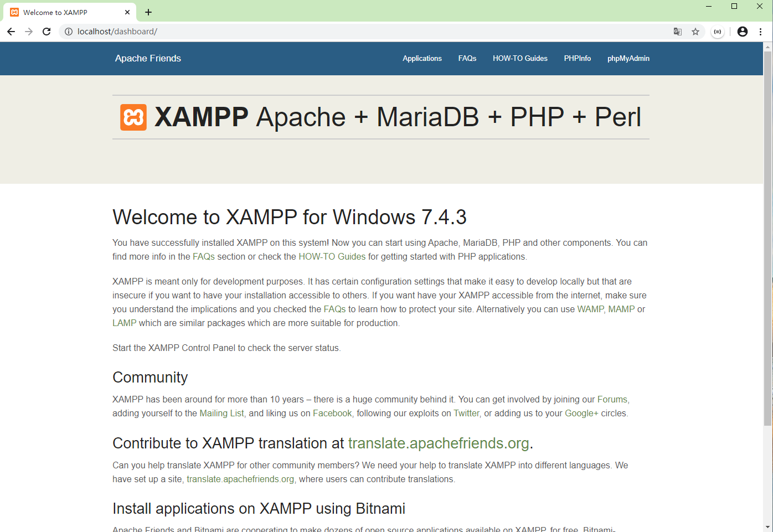Minimize the Chrome window
This screenshot has width=773, height=532.
pos(709,7)
